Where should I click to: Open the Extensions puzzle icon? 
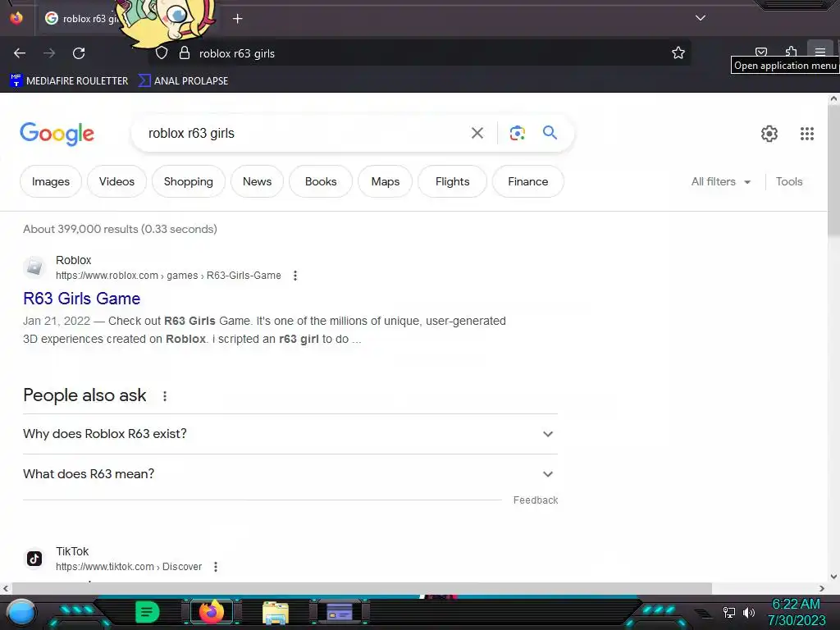[792, 52]
